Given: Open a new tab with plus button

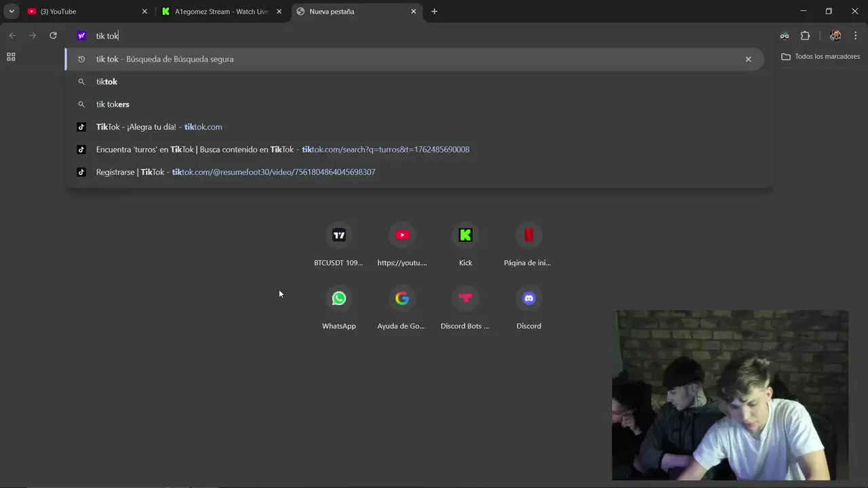Looking at the screenshot, I should click(x=435, y=12).
